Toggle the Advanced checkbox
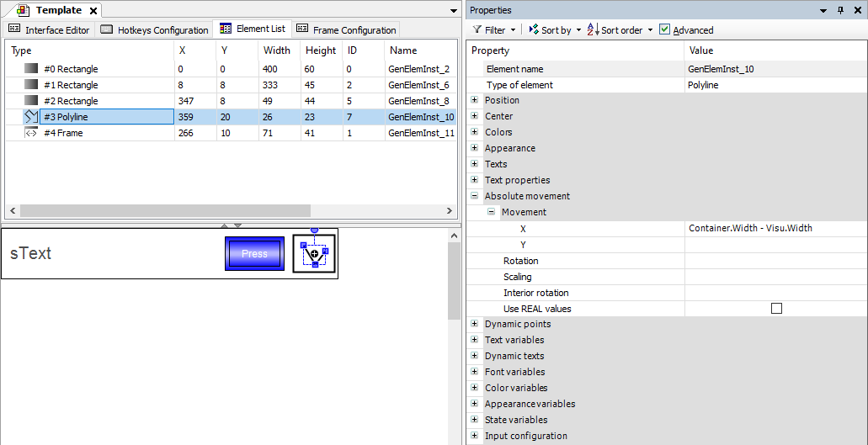This screenshot has width=868, height=445. click(665, 29)
